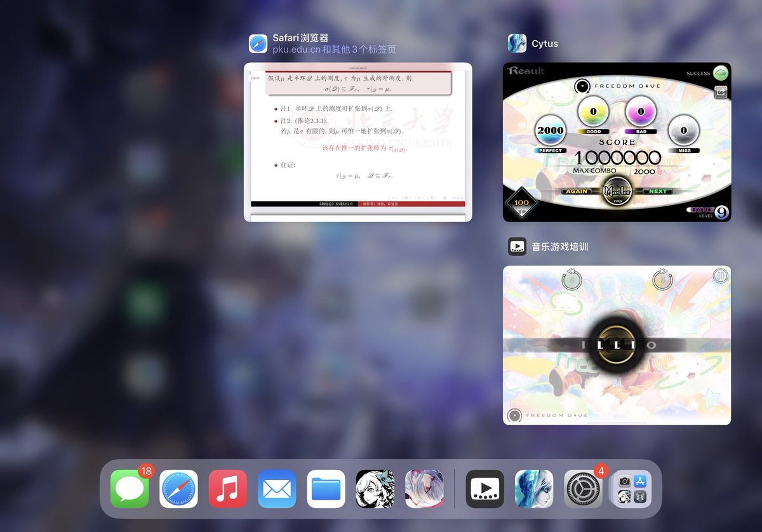Tap yellow GOOD orb in Cytus
The width and height of the screenshot is (762, 532).
pos(593,112)
